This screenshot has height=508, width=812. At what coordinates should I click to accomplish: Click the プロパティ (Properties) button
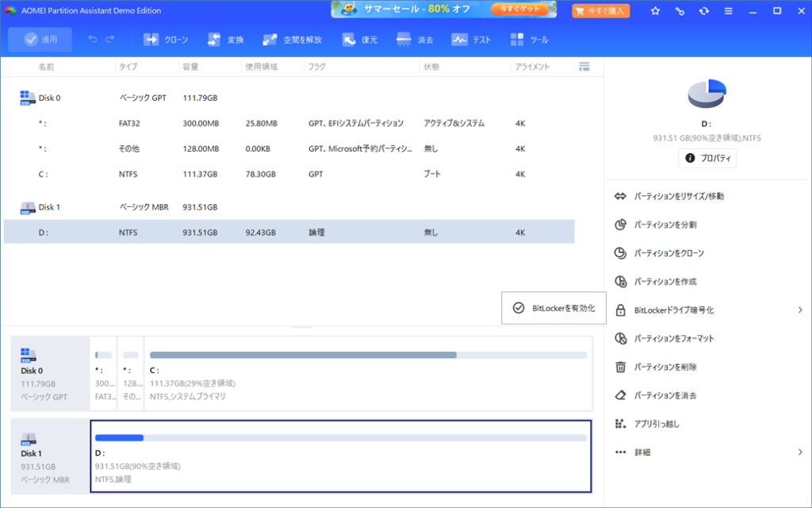pyautogui.click(x=707, y=158)
